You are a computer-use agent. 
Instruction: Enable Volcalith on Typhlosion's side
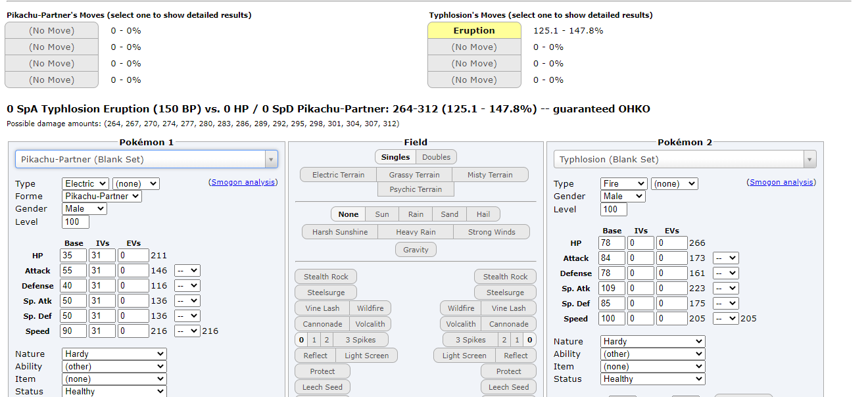[x=461, y=324]
